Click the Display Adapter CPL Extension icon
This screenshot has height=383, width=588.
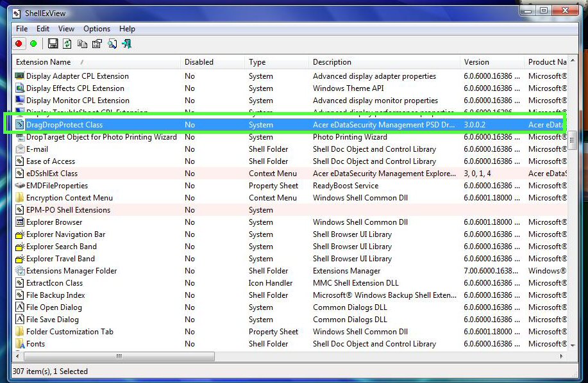click(x=19, y=76)
